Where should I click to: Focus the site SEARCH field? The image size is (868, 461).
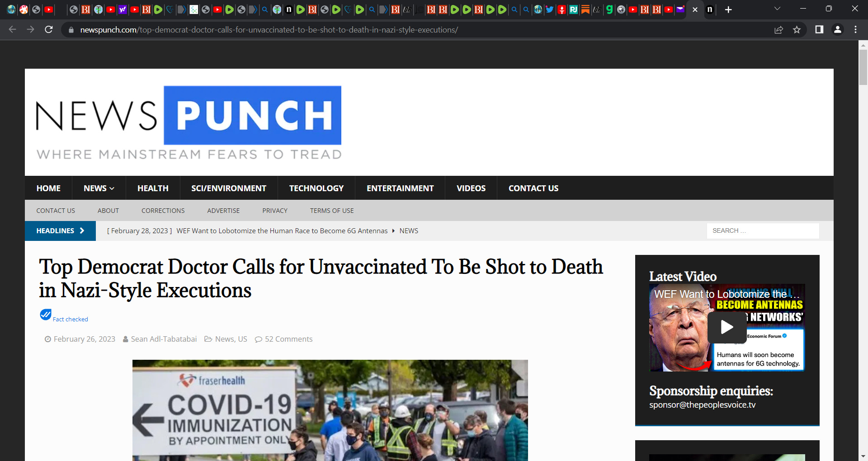click(x=763, y=230)
